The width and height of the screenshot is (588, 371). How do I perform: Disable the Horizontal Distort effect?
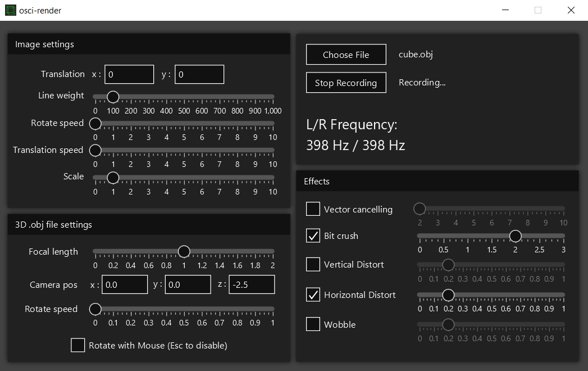(313, 295)
